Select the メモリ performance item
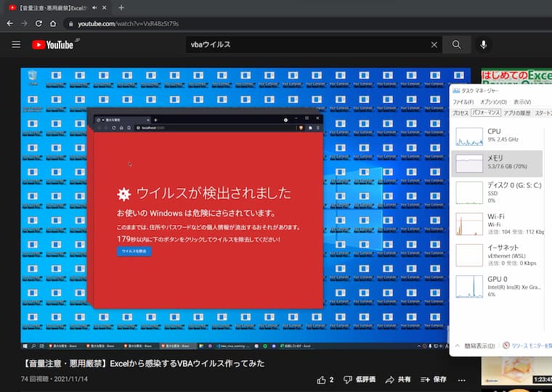The width and height of the screenshot is (552, 392). pos(497,163)
